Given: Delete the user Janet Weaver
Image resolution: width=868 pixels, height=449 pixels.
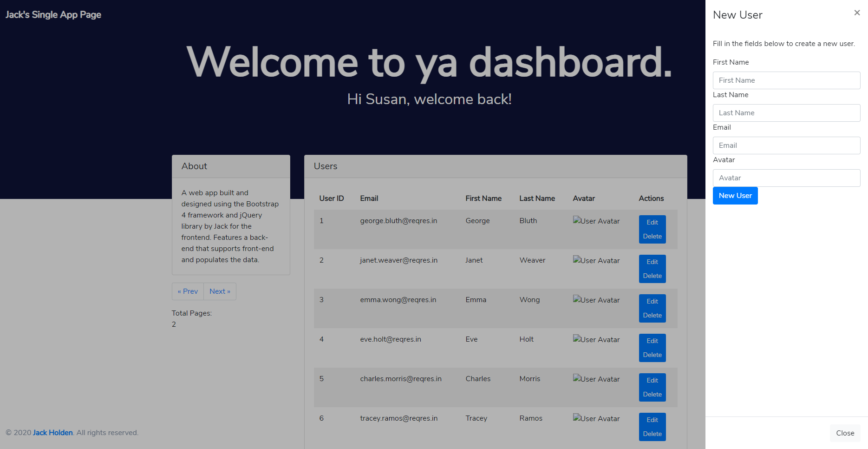Looking at the screenshot, I should click(x=652, y=275).
